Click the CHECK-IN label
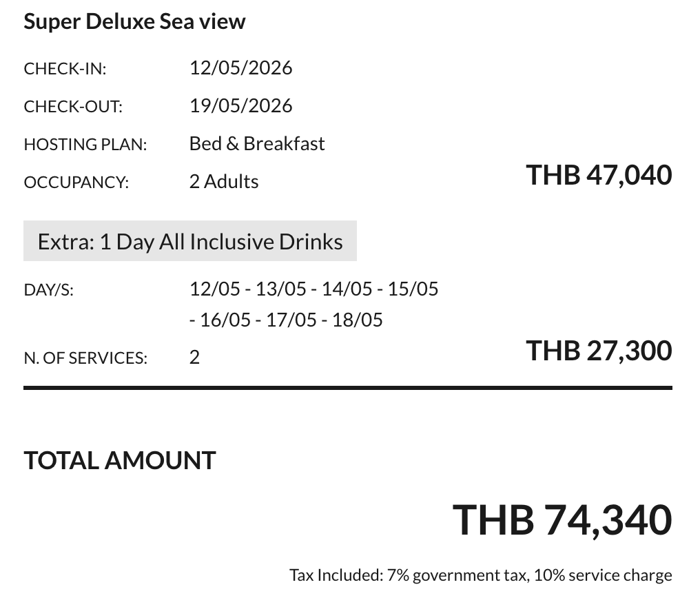 click(x=65, y=69)
